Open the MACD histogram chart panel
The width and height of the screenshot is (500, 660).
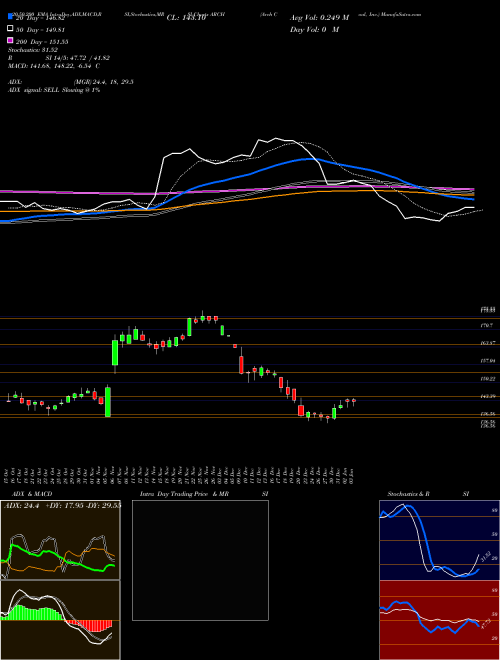pyautogui.click(x=60, y=620)
